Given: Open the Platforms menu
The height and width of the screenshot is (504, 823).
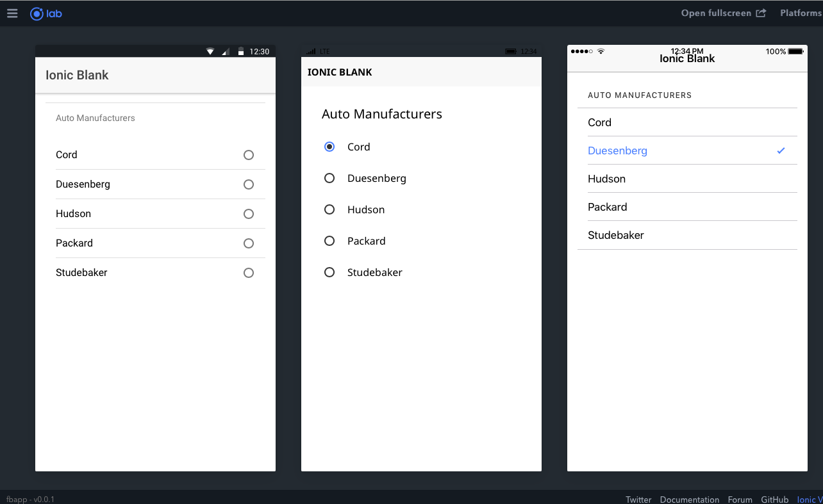Looking at the screenshot, I should tap(801, 13).
